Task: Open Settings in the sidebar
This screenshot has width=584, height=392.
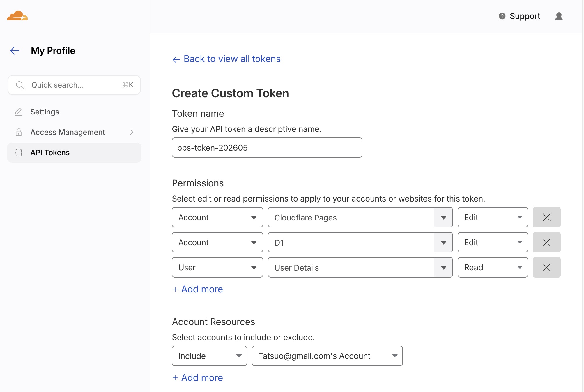Action: [74, 112]
